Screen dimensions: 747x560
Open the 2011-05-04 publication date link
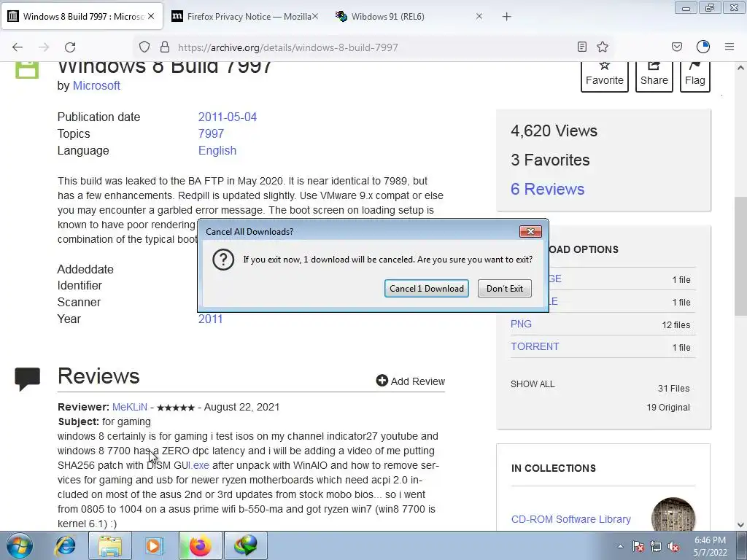pos(228,117)
